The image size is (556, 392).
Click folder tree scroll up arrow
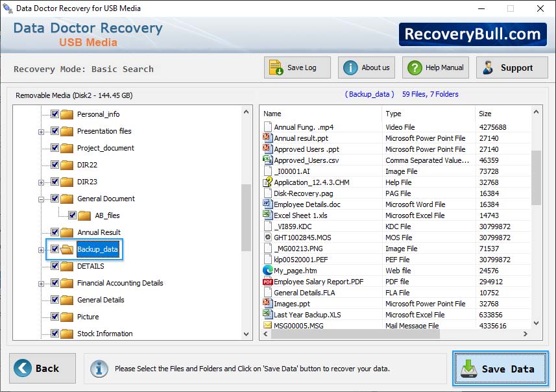point(246,112)
